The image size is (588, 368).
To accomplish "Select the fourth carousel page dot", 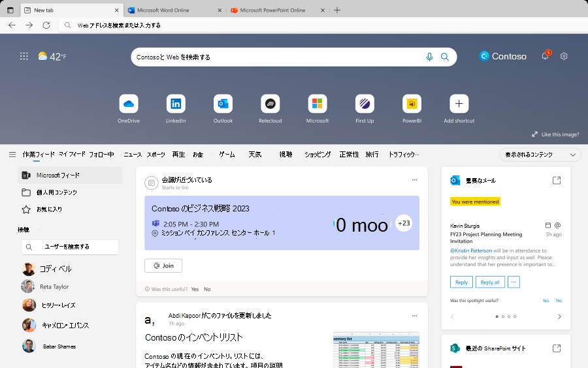I will point(515,316).
